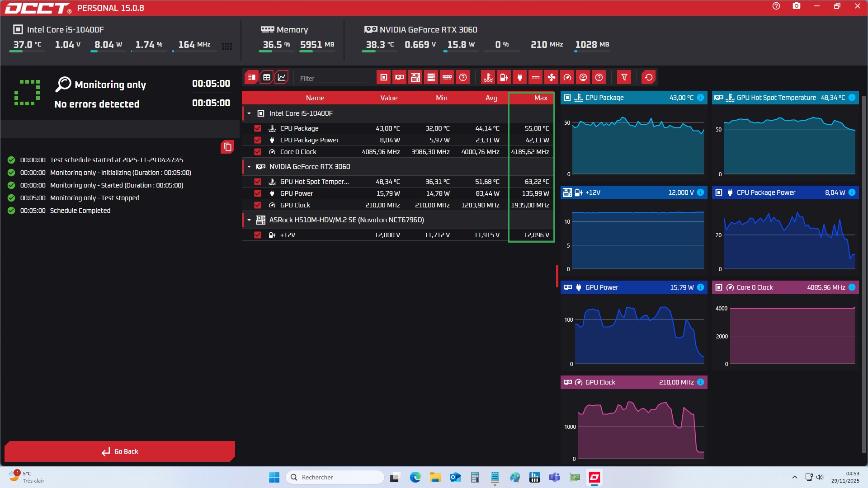This screenshot has width=868, height=488.
Task: Filter sensors by fan icon
Action: click(552, 77)
